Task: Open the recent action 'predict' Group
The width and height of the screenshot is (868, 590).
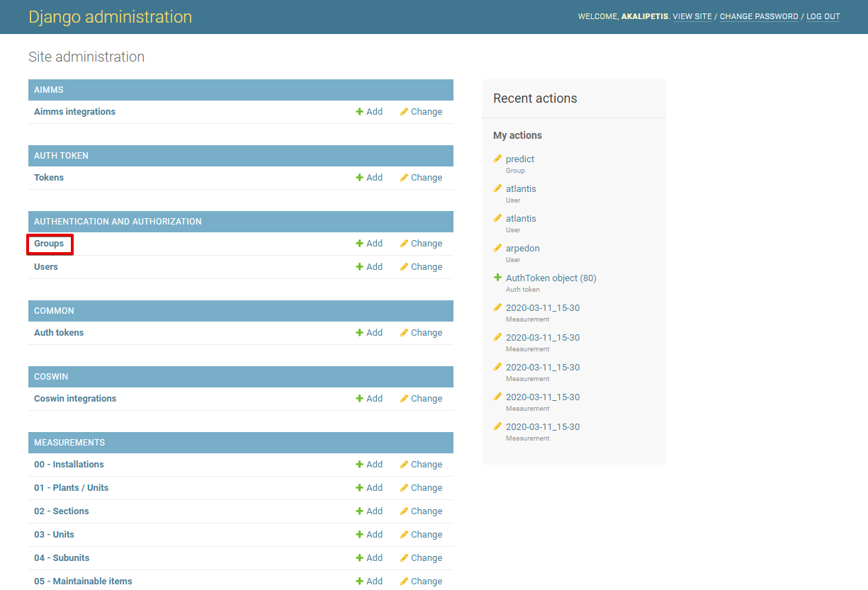Action: click(520, 159)
